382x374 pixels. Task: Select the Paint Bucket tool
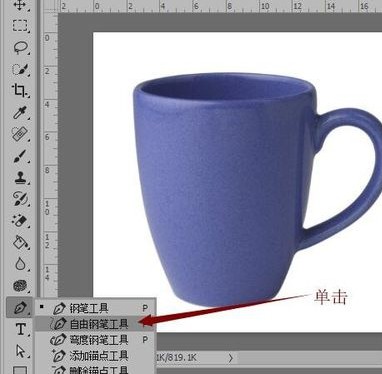tap(20, 242)
